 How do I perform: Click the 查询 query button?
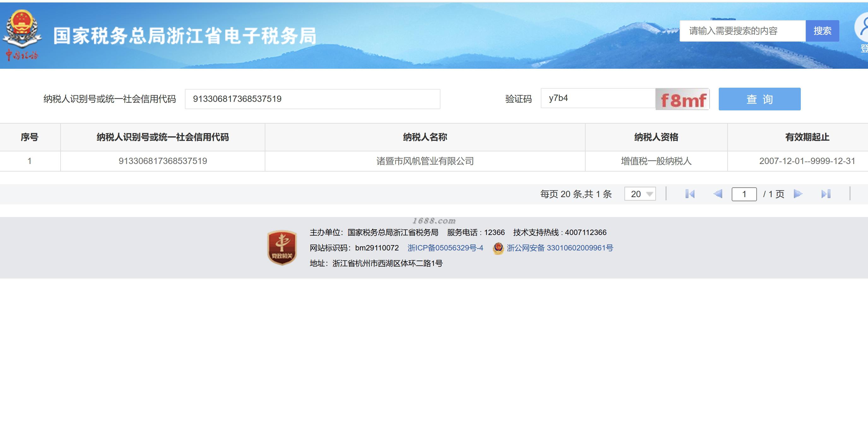(759, 99)
